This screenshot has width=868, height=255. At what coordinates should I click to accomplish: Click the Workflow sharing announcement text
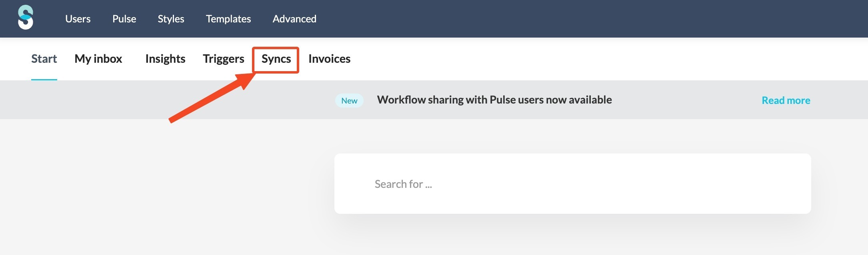point(494,100)
